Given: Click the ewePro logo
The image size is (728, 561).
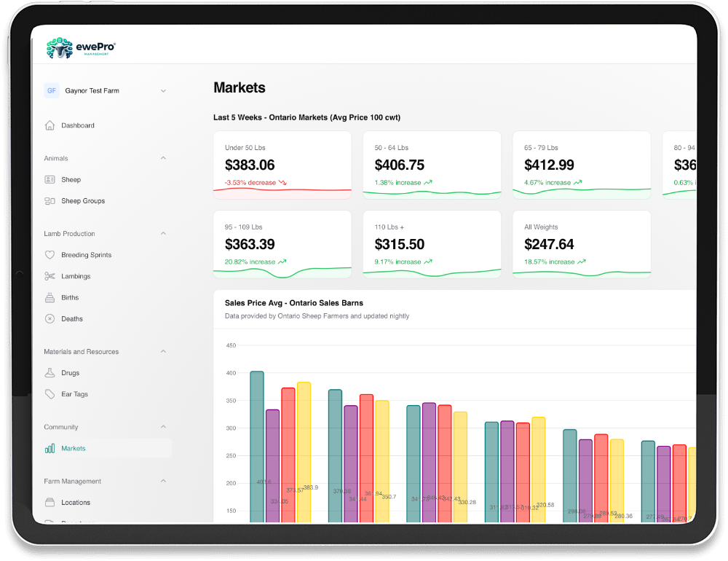Looking at the screenshot, I should (x=81, y=48).
